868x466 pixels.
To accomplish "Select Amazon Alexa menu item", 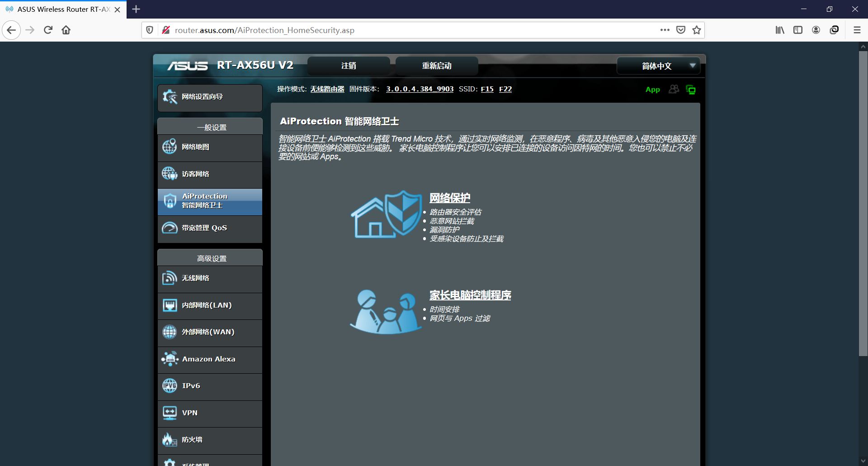I will pyautogui.click(x=210, y=359).
